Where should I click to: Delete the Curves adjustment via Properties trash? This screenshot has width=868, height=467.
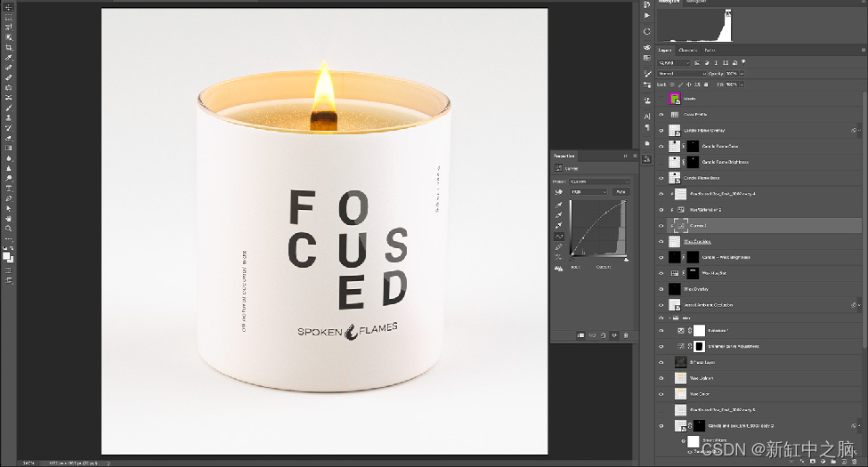[x=626, y=335]
